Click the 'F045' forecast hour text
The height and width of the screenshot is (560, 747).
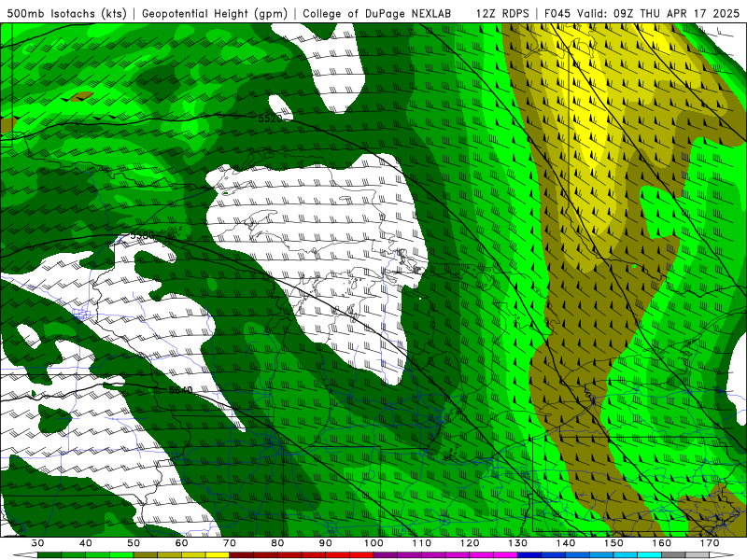(x=557, y=13)
